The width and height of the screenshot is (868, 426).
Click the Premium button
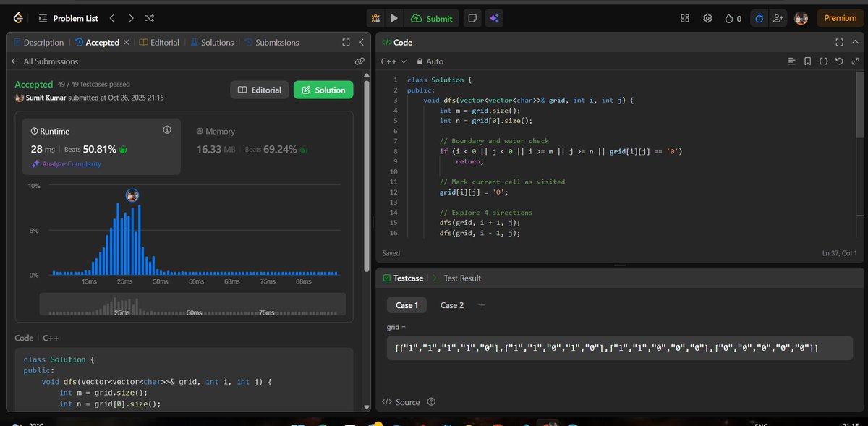[840, 18]
